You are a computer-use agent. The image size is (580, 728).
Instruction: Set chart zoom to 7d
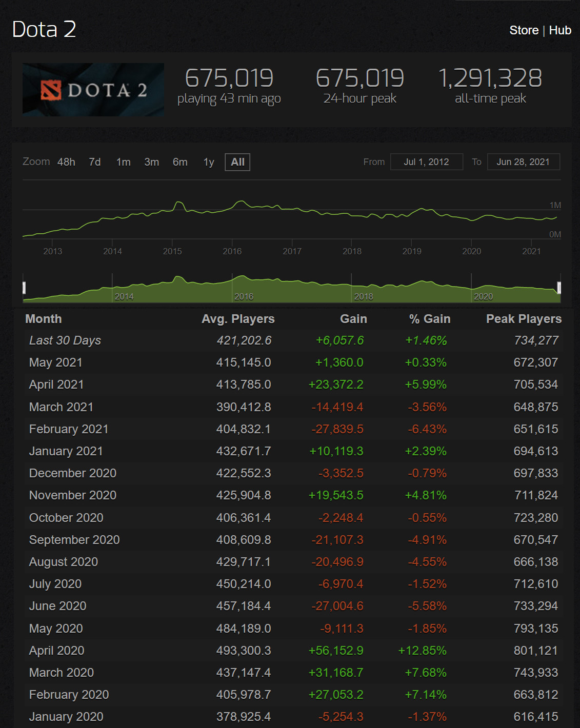[94, 162]
